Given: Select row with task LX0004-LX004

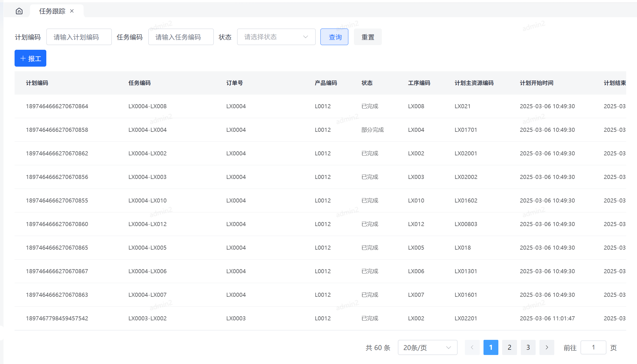Looking at the screenshot, I should coord(147,130).
